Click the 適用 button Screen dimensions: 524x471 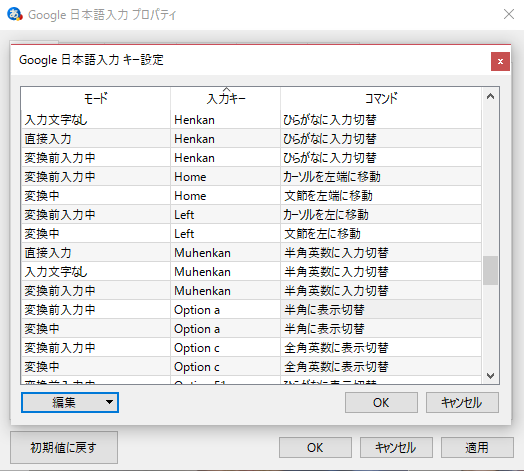pos(477,447)
